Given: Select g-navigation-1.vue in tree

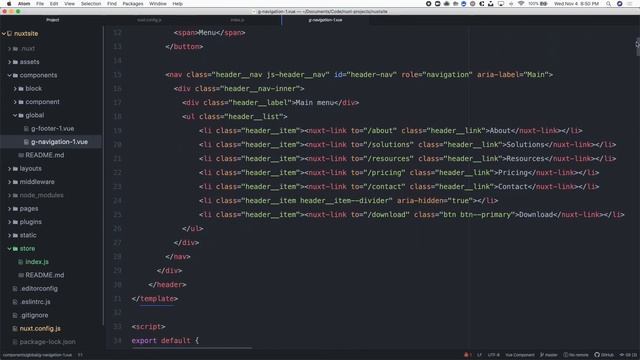Looking at the screenshot, I should click(59, 142).
